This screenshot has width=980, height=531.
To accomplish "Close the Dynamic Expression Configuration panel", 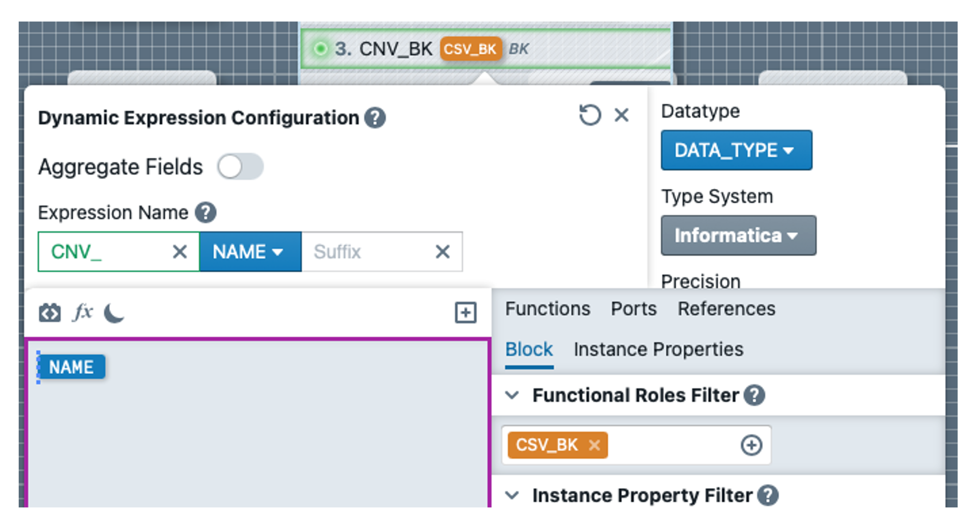I will point(621,115).
